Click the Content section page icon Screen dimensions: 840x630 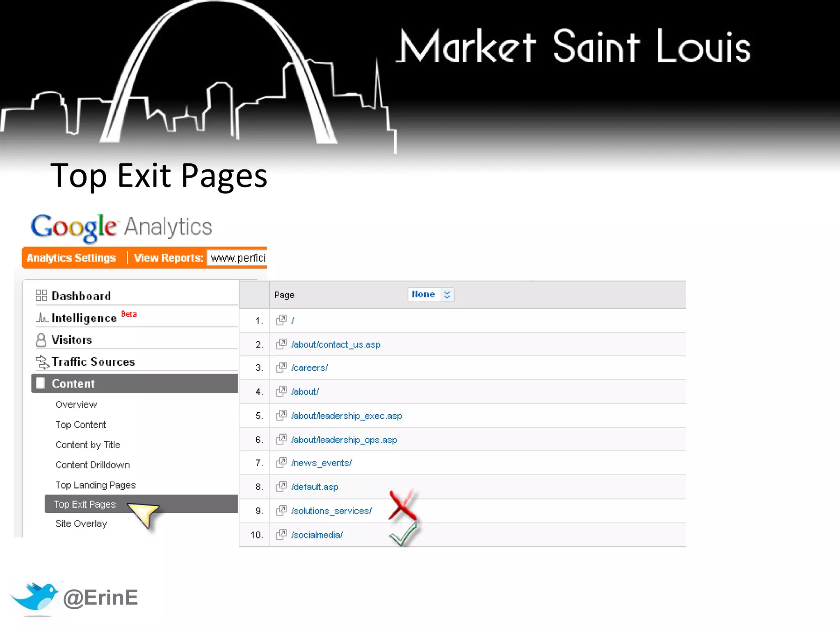pos(40,383)
